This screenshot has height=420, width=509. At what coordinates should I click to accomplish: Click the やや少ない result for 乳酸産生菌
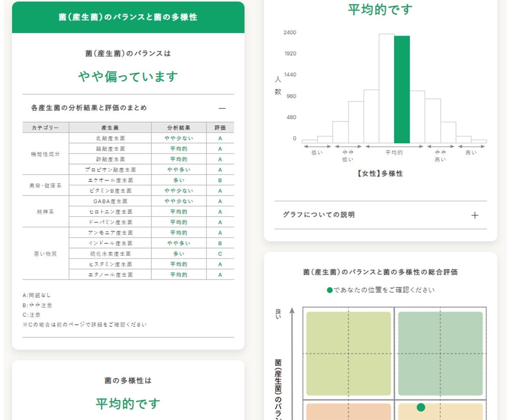tap(179, 139)
